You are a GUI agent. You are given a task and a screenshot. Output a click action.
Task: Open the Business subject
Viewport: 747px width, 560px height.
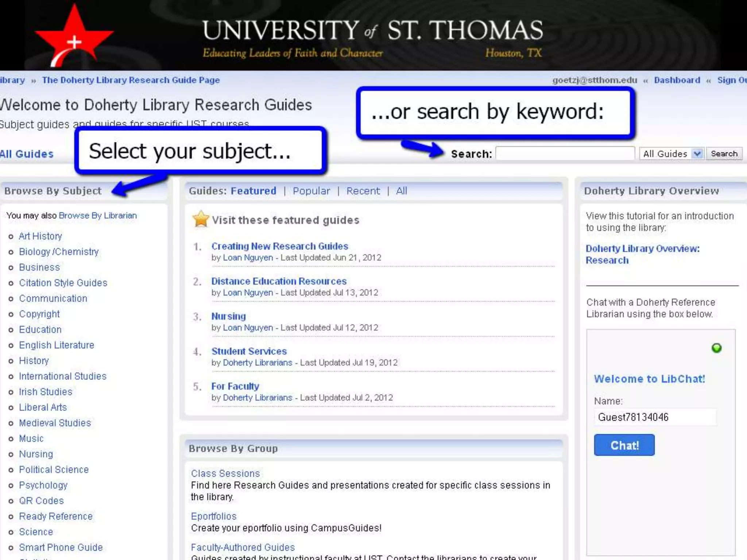click(39, 267)
